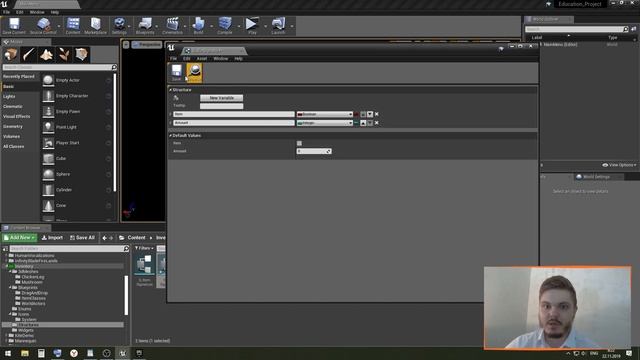The height and width of the screenshot is (360, 640).
Task: Start Play in the editor toolbar
Action: pyautogui.click(x=252, y=26)
